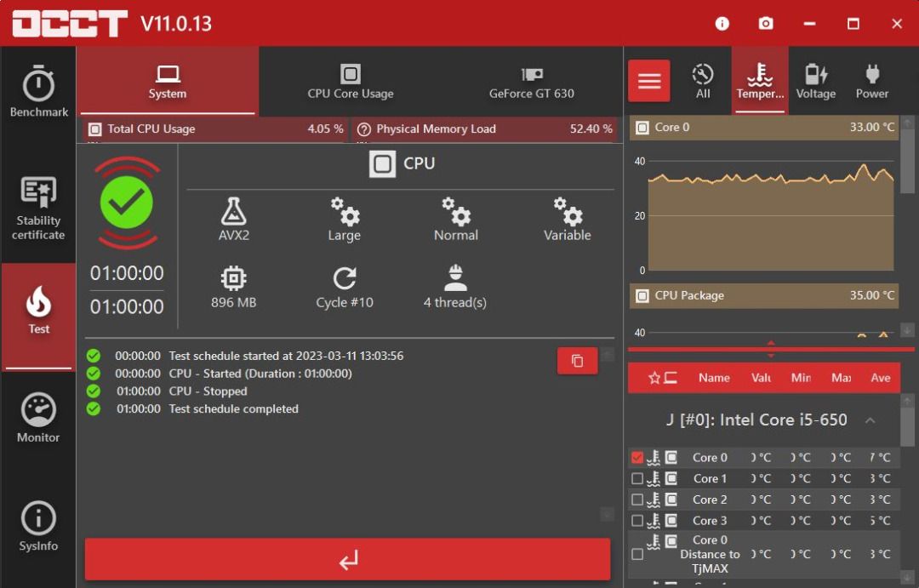Image resolution: width=919 pixels, height=588 pixels.
Task: Switch to the CPU Core Usage tab
Action: (x=351, y=81)
